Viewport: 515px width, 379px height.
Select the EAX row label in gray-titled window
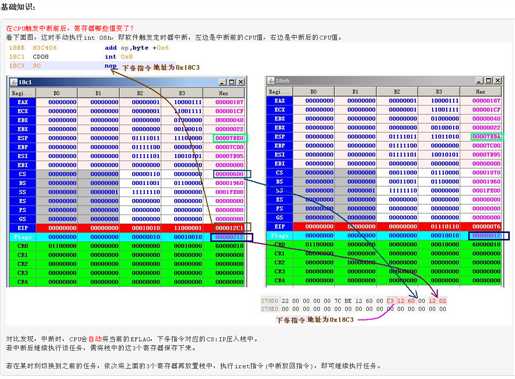(280, 101)
